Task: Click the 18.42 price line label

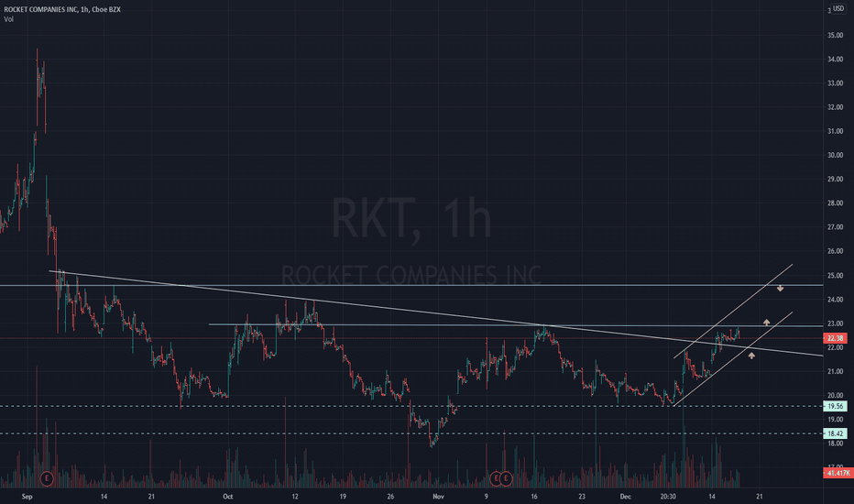Action: (835, 433)
